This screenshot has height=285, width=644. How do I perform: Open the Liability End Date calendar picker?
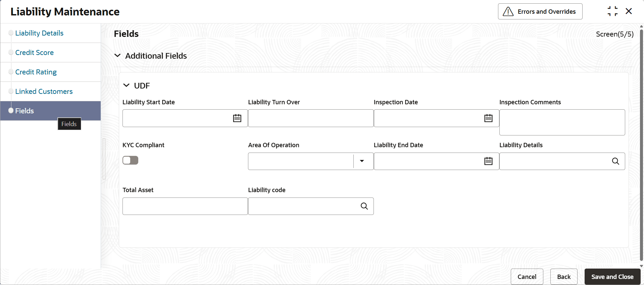click(x=488, y=161)
